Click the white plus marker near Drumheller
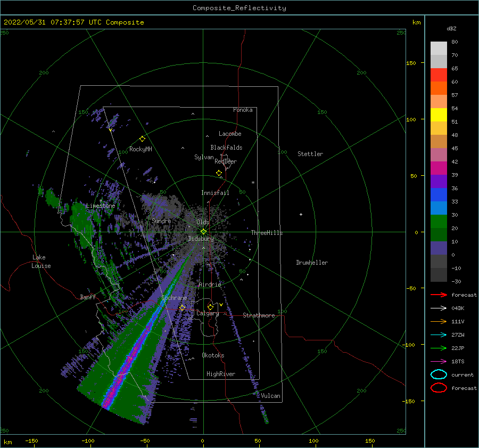Screen dimensions: 479x448 (x=301, y=214)
